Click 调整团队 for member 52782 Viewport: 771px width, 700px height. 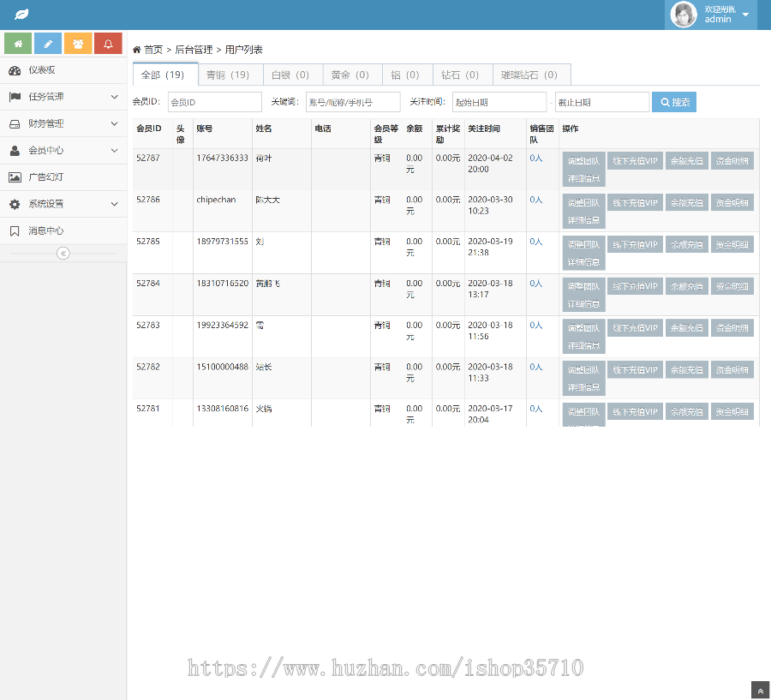pyautogui.click(x=583, y=370)
